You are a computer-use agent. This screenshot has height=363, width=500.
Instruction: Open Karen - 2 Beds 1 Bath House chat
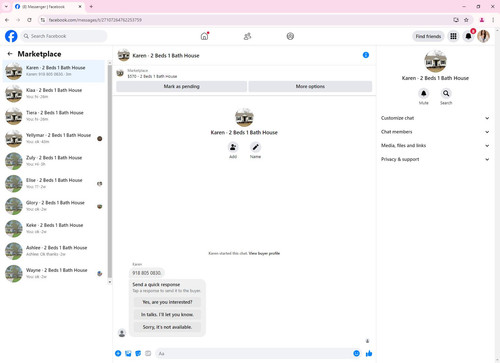(54, 71)
